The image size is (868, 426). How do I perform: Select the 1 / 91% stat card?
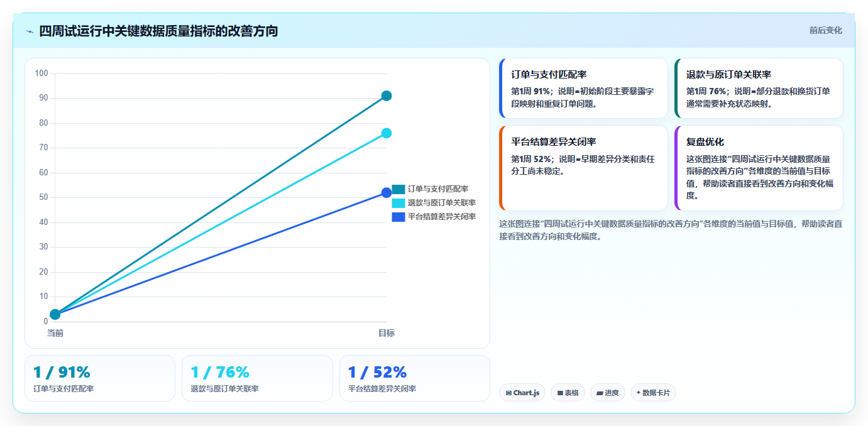[100, 378]
